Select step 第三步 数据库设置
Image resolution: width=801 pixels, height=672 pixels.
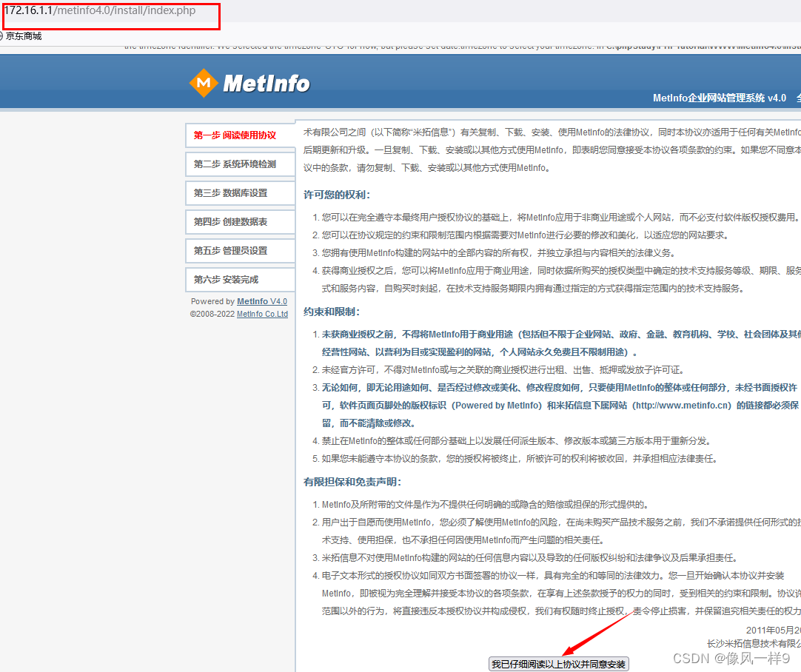[240, 193]
